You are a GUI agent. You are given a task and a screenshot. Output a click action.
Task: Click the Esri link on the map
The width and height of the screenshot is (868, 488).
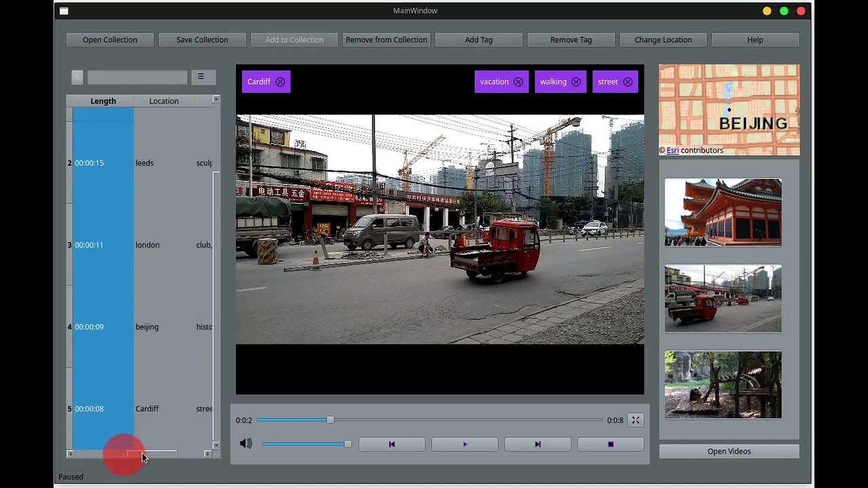(x=673, y=150)
